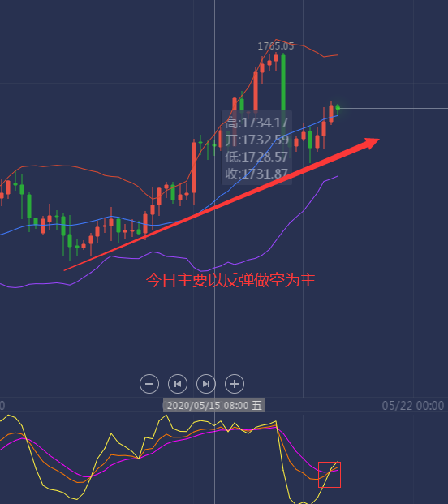448x504 pixels.
Task: Click the 2020/05/15 08:00 date label
Action: tap(213, 405)
